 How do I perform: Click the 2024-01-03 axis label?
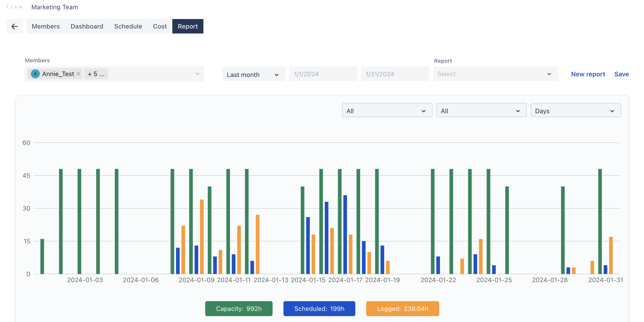[85, 280]
